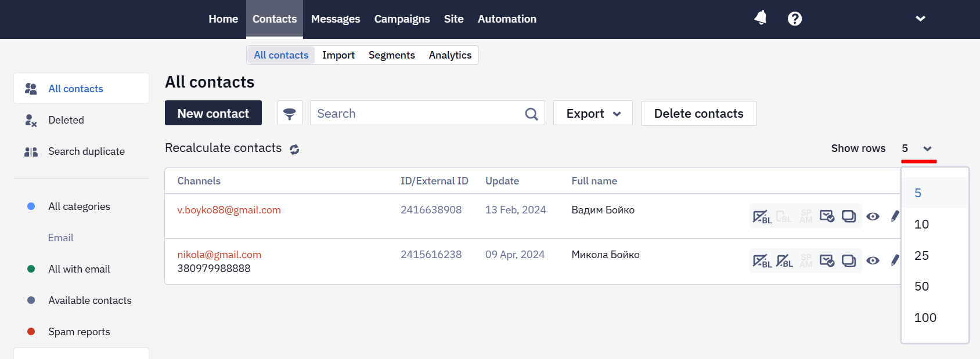Click the copy icon for Вадим Бойко
The height and width of the screenshot is (359, 980).
[849, 216]
